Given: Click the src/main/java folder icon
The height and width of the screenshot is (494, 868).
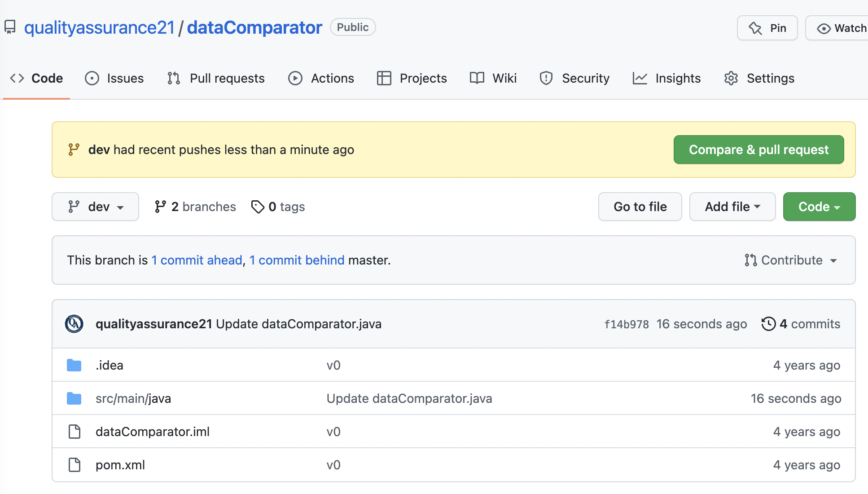Looking at the screenshot, I should tap(74, 398).
